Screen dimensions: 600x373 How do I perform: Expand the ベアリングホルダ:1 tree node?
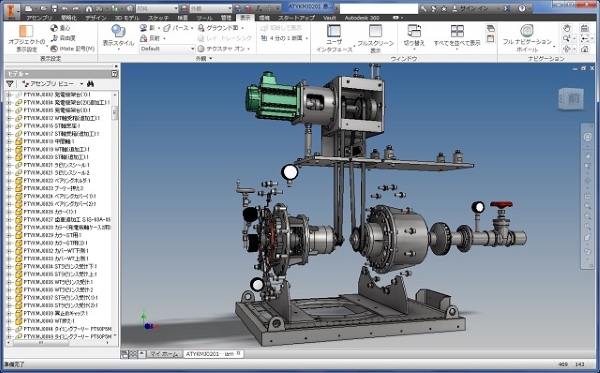tap(8, 181)
